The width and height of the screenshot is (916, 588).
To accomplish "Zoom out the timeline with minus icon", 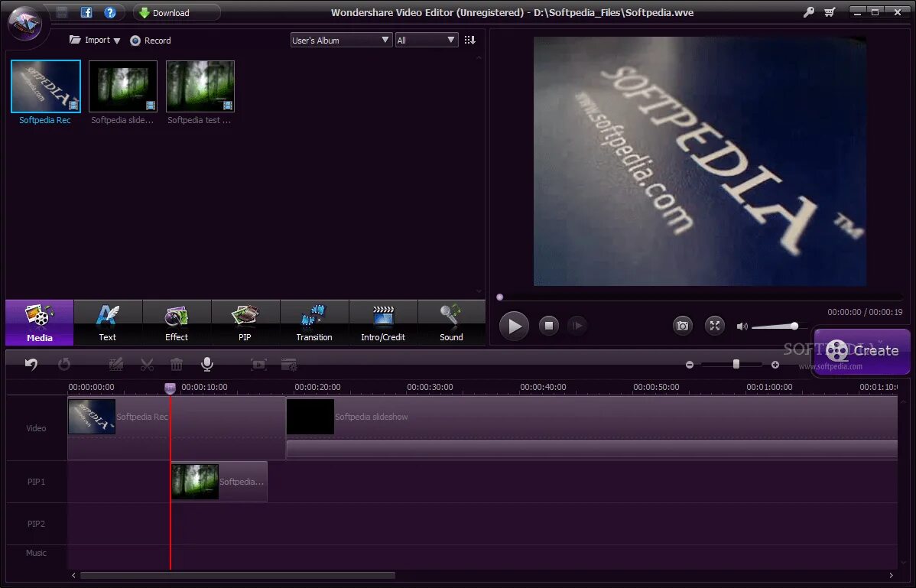I will coord(690,365).
